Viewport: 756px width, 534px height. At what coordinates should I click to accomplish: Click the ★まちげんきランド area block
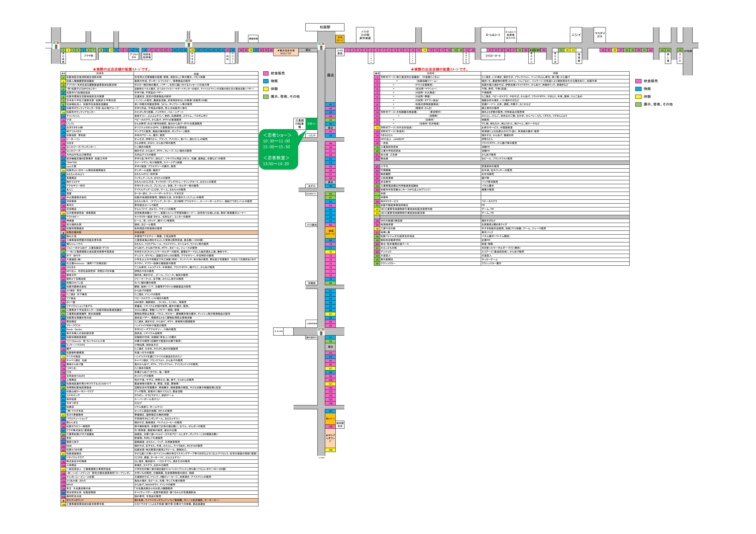(x=330, y=438)
